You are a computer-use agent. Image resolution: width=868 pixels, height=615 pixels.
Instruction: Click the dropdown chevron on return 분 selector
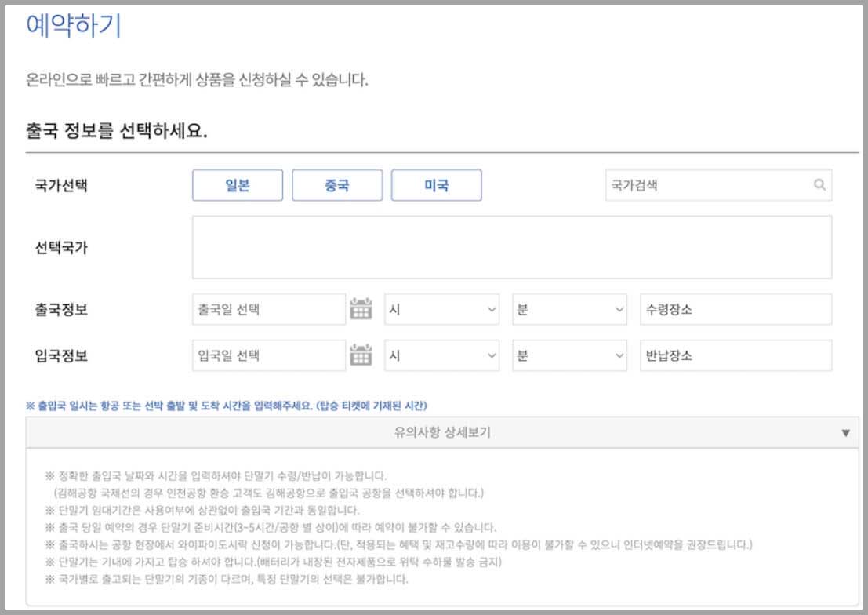click(x=619, y=355)
